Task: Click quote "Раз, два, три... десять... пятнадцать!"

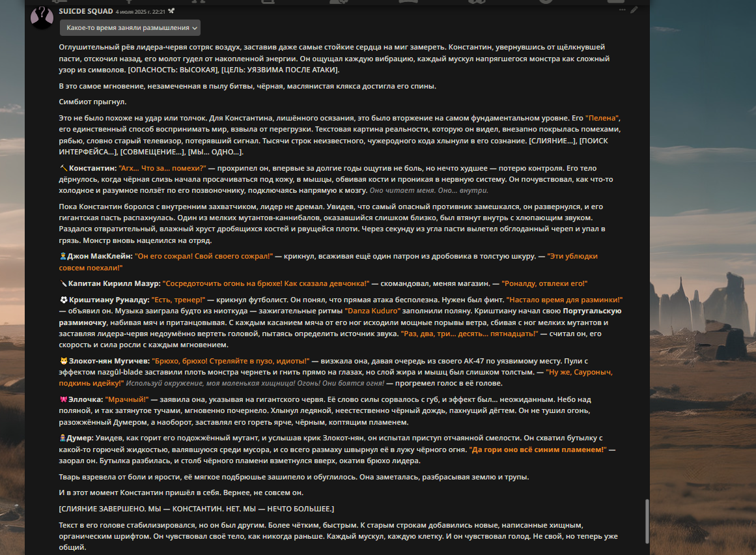Action: tap(469, 334)
